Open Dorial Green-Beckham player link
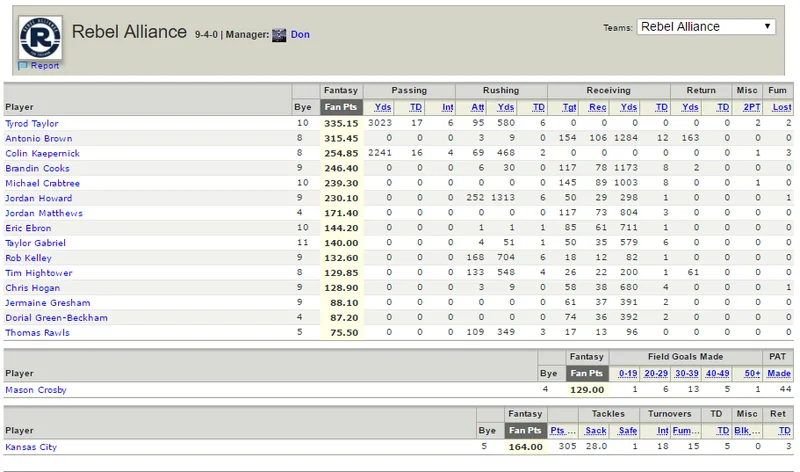800x472 pixels. [x=57, y=317]
